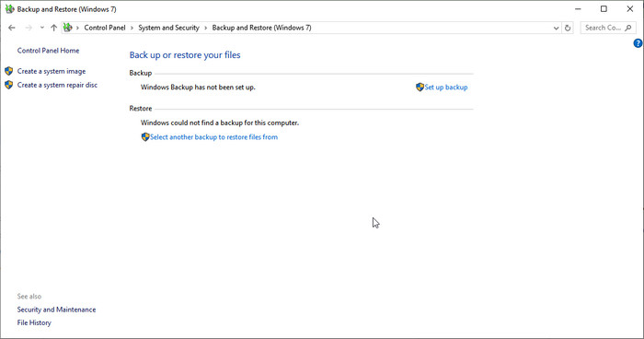Focus the Search Control Panel field
The width and height of the screenshot is (644, 339).
tap(608, 28)
